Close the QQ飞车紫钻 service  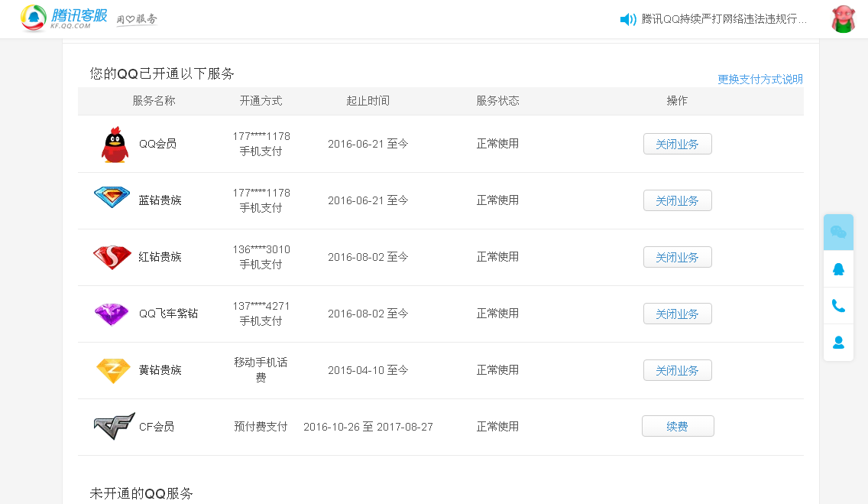click(x=678, y=314)
